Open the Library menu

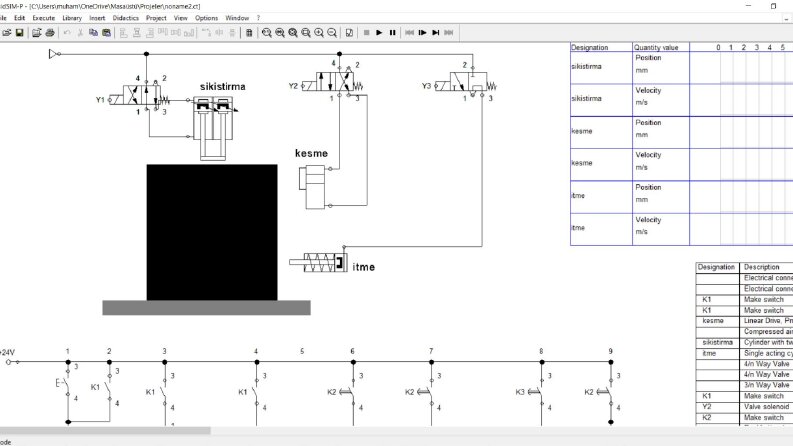point(72,18)
